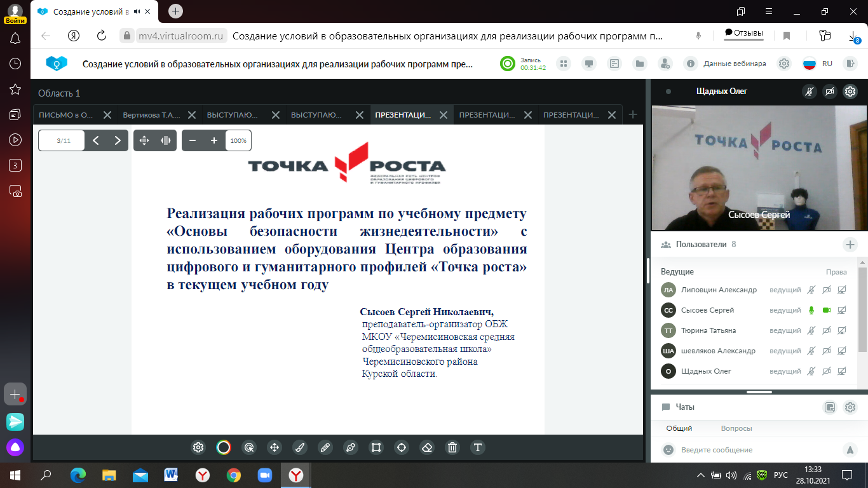Select the pointer cursor tool

(x=249, y=447)
